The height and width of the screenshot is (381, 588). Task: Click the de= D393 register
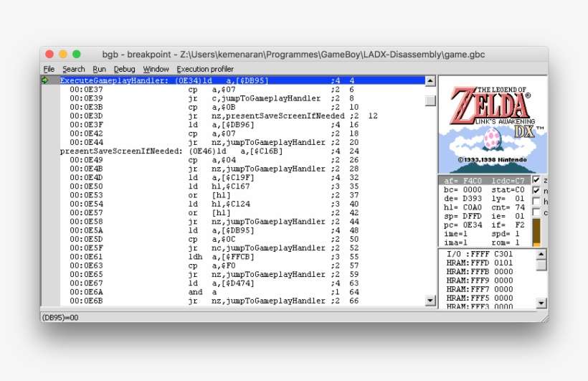click(463, 199)
